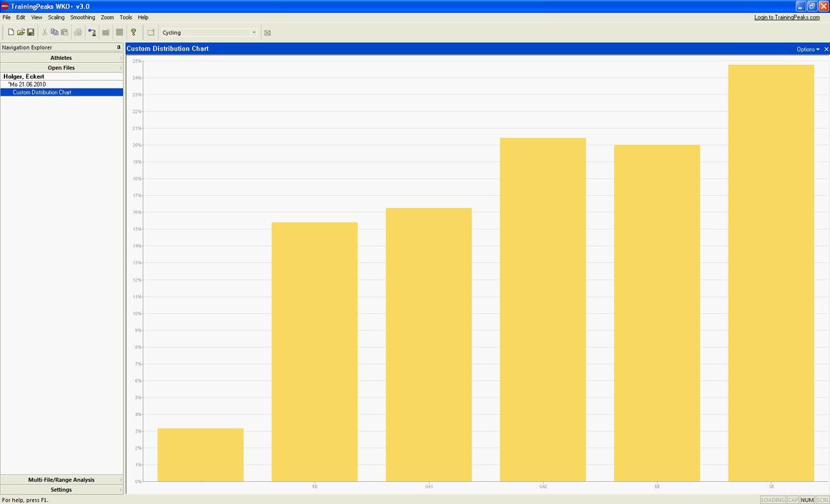Select Custom Distribution Chart in tree
Viewport: 830px width, 504px height.
click(x=42, y=92)
